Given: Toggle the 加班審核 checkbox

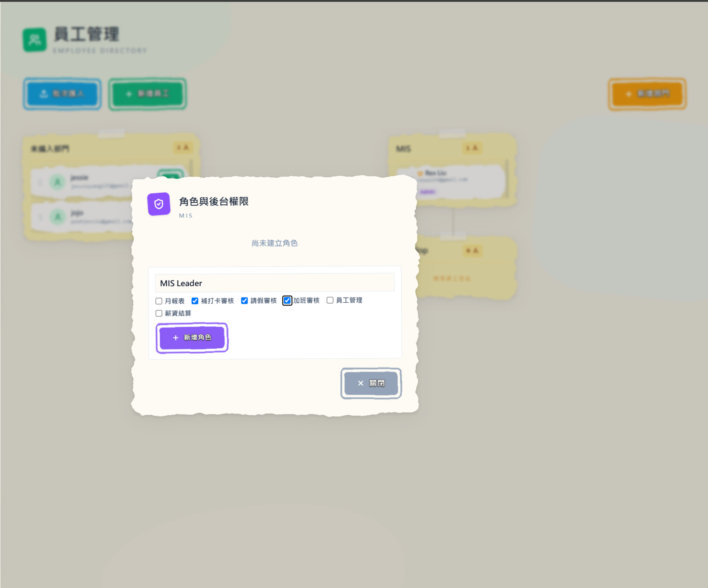Looking at the screenshot, I should coord(287,300).
